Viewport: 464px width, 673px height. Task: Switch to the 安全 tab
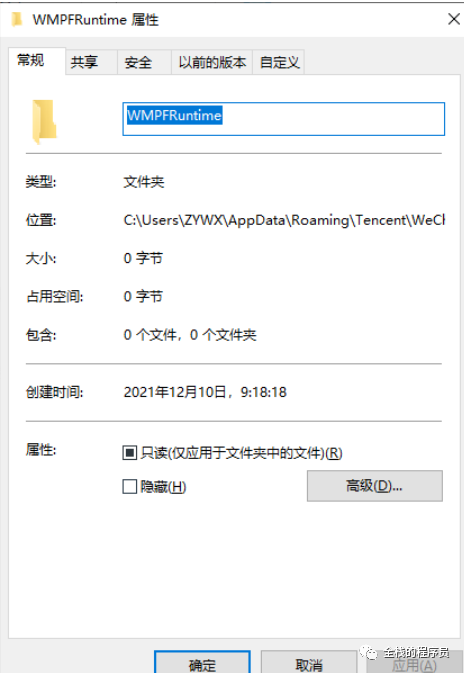click(x=138, y=62)
